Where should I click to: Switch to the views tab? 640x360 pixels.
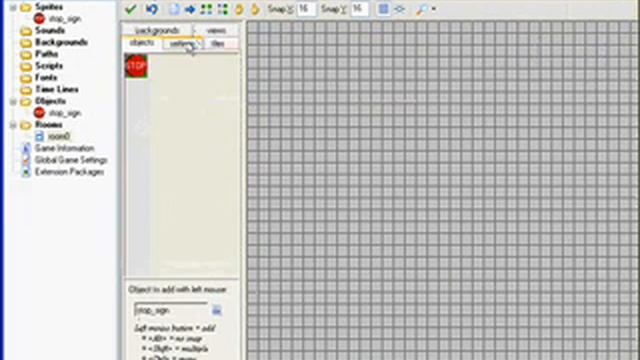(x=216, y=30)
